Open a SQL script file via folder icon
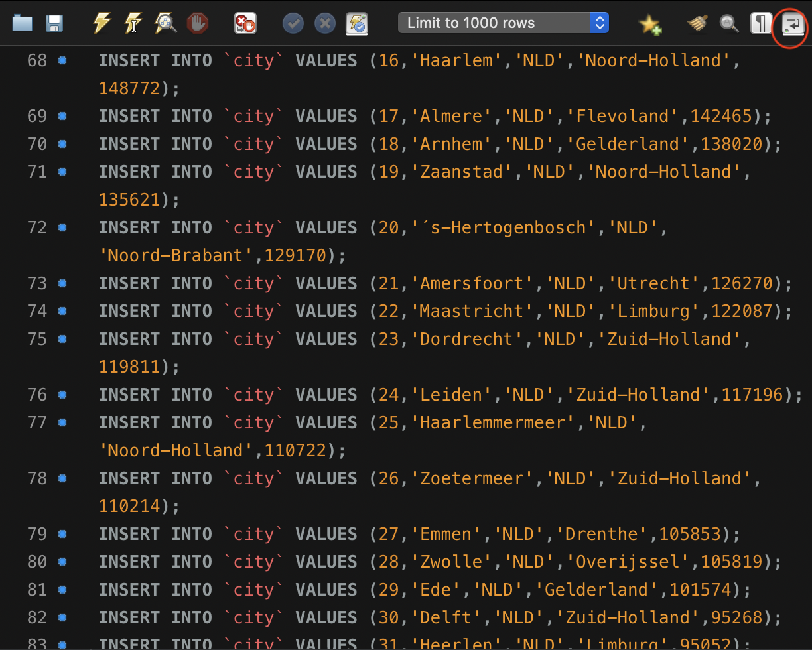Viewport: 812px width, 650px height. point(23,24)
